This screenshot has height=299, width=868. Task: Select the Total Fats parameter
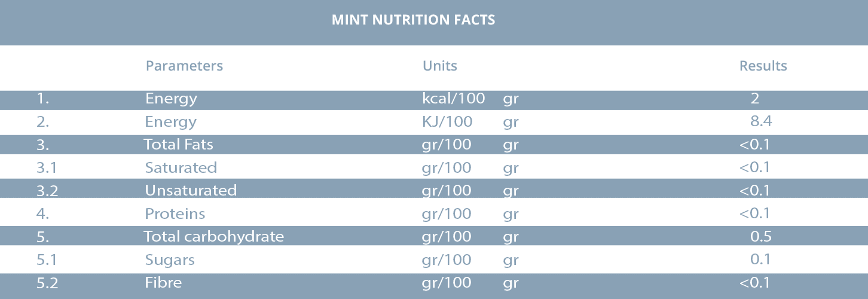click(x=178, y=144)
